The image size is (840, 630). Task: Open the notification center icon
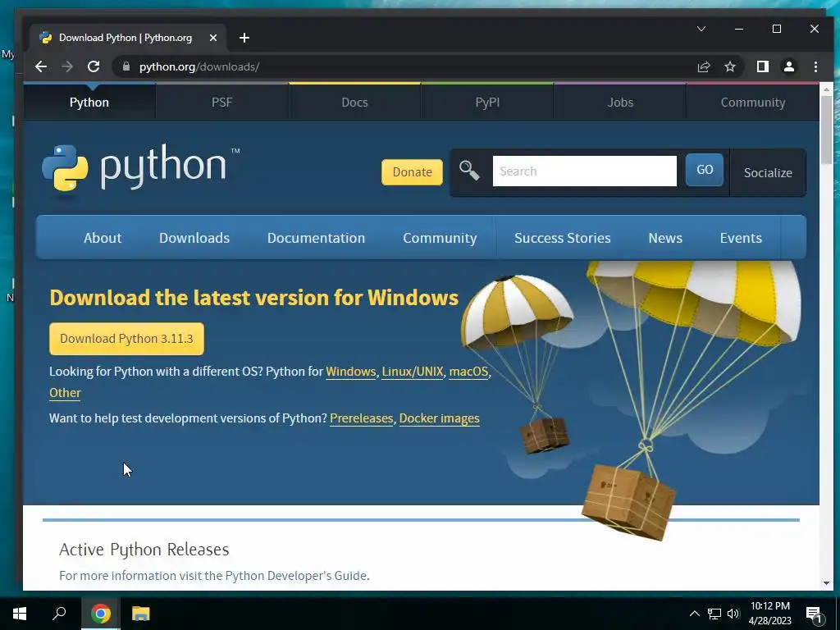click(x=814, y=614)
